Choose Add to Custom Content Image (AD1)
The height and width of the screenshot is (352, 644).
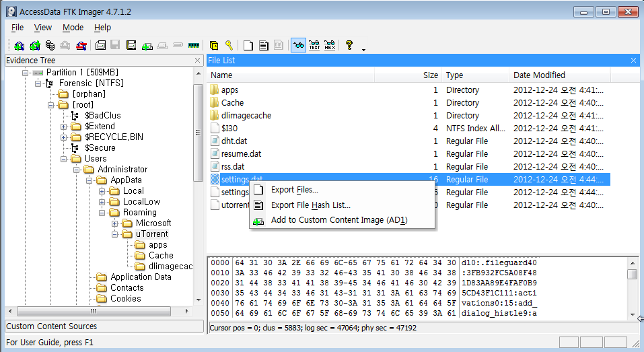pos(342,220)
